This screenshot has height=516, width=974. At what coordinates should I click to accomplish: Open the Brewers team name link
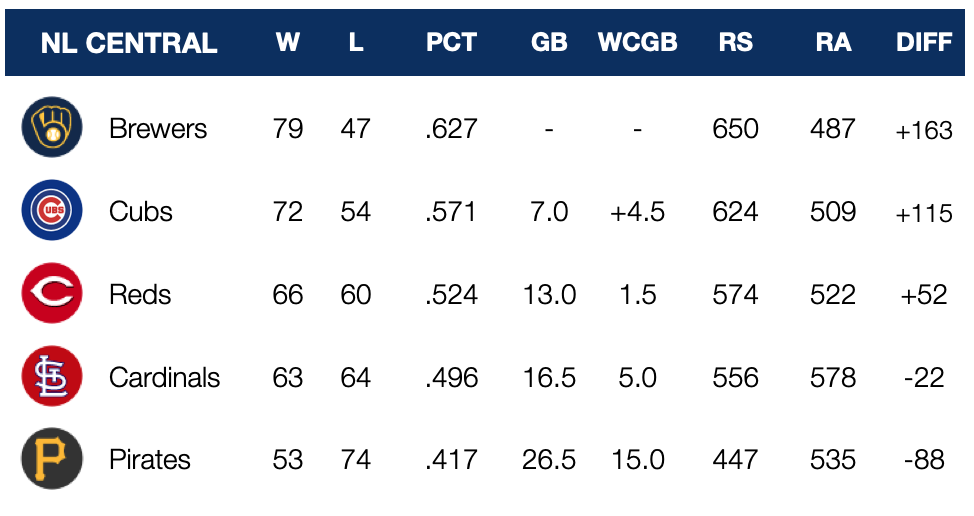pos(158,129)
